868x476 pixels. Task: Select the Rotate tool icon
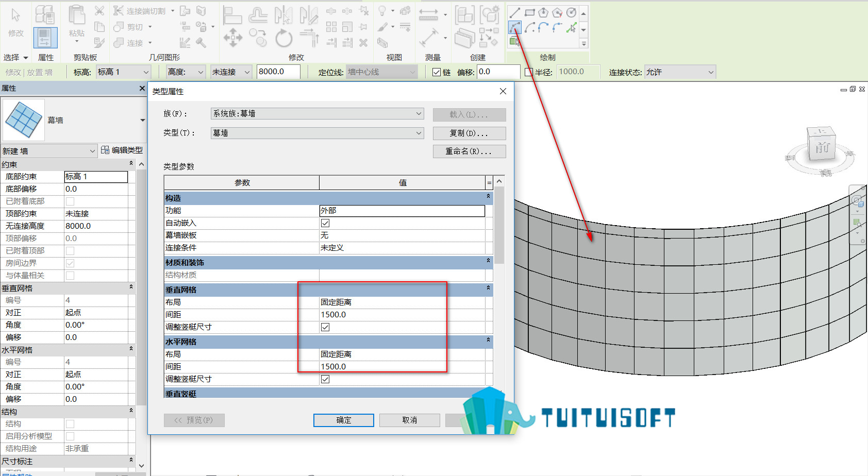tap(283, 38)
